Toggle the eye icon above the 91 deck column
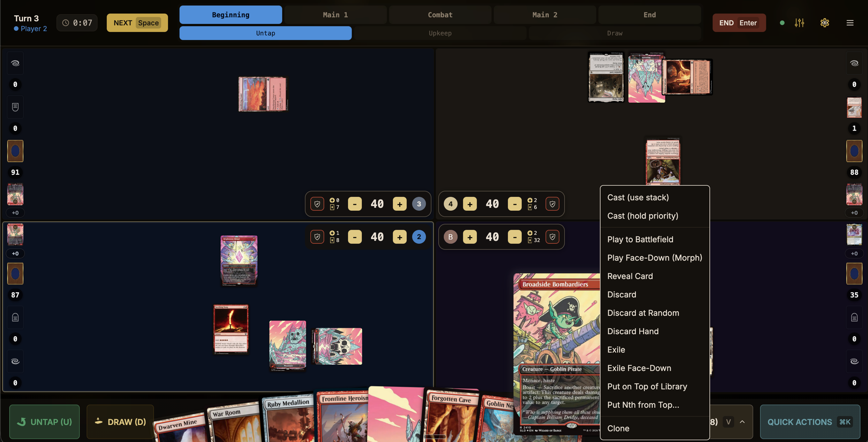The image size is (868, 442). (x=15, y=63)
